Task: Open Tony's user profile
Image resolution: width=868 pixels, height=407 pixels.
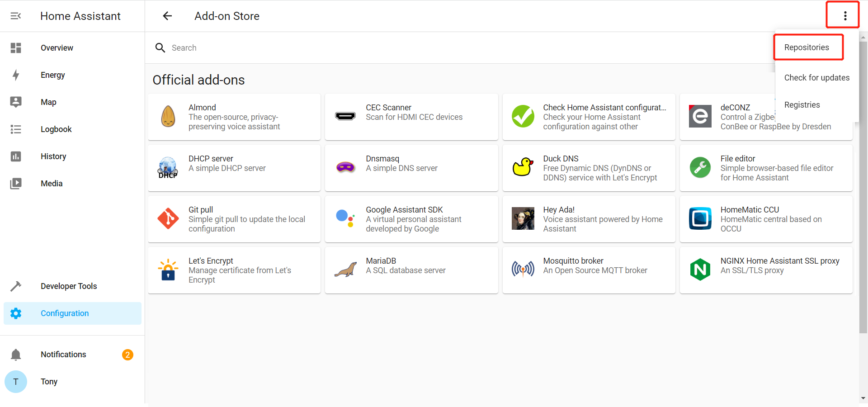Action: (72, 382)
